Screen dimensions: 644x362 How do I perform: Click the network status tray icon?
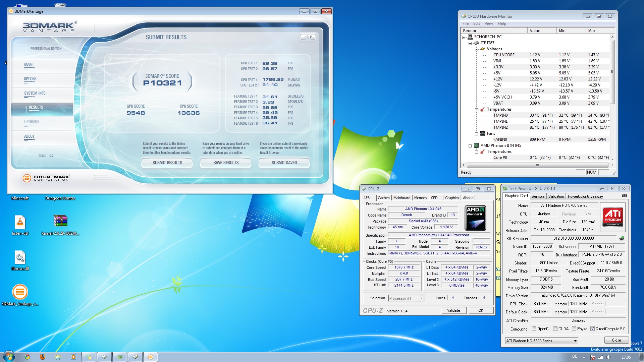[600, 357]
